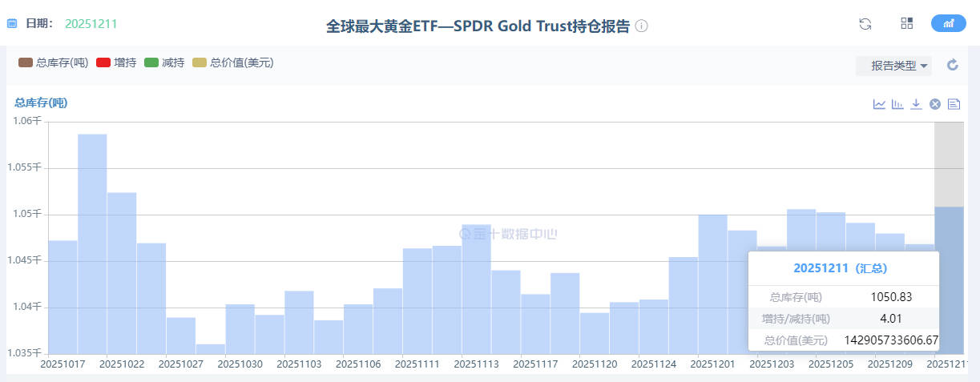Open the date picker showing 20251211
The height and width of the screenshot is (382, 980).
[91, 24]
